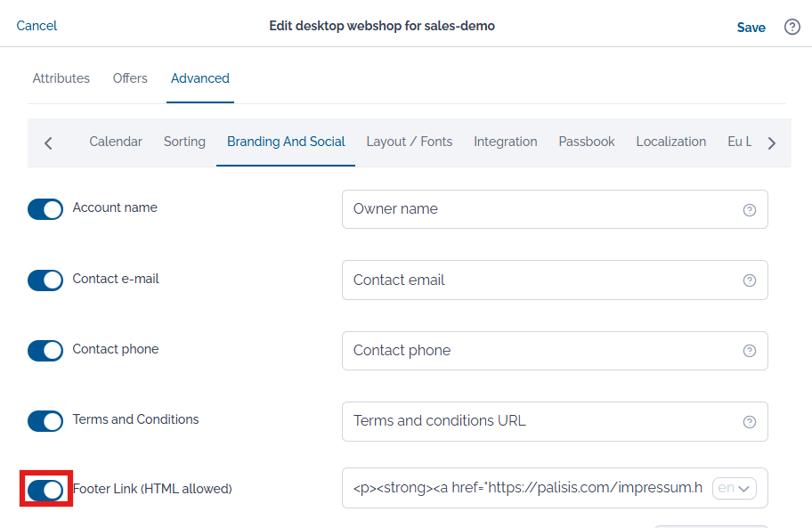
Task: Open the Passbook sub-tab
Action: [x=586, y=142]
